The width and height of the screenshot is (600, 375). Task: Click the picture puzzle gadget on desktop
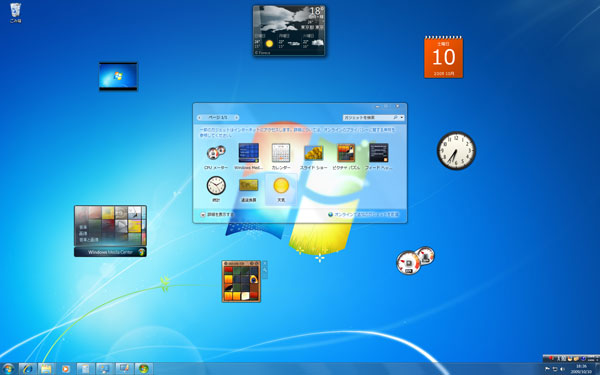[241, 282]
